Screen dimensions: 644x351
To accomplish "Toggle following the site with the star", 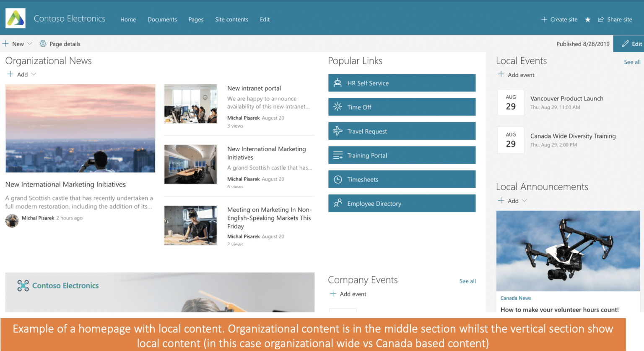I will [x=588, y=19].
